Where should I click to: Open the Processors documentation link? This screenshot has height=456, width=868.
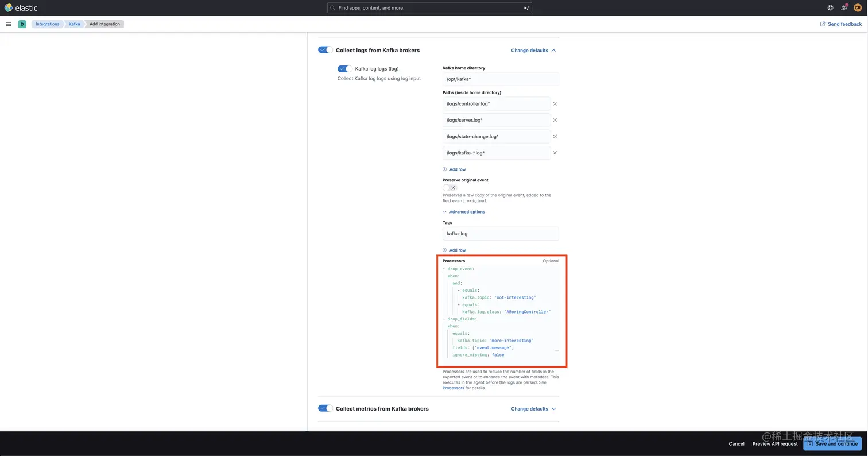point(454,388)
